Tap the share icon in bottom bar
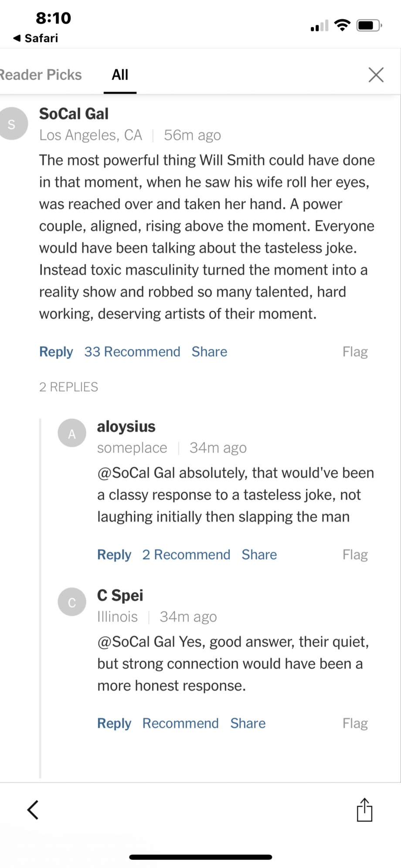The image size is (401, 868). tap(364, 810)
